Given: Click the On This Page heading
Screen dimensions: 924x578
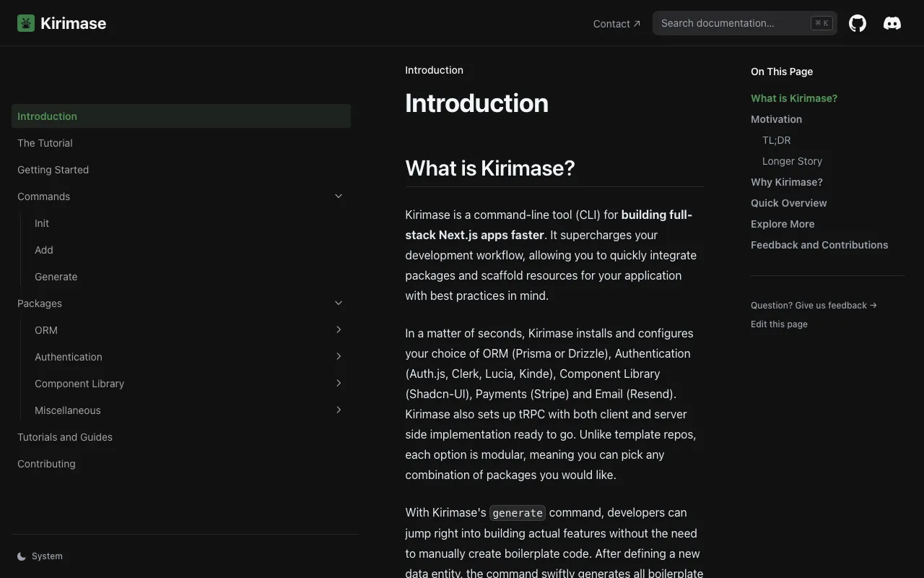Looking at the screenshot, I should coord(782,72).
